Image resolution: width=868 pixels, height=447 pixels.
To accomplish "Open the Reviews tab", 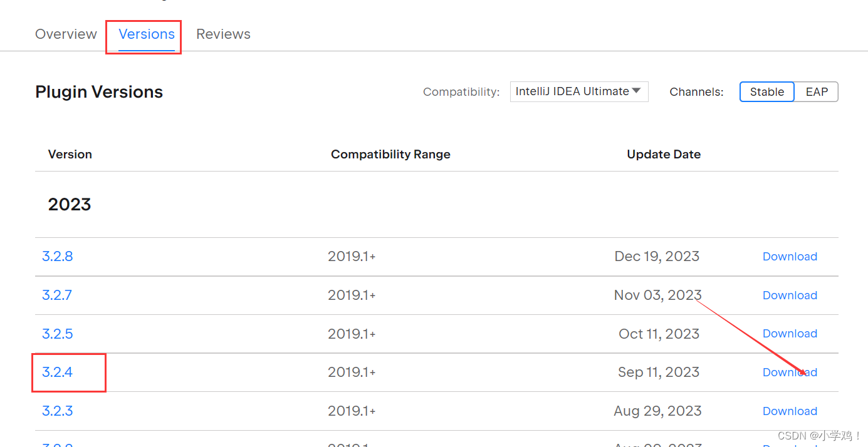I will point(223,34).
